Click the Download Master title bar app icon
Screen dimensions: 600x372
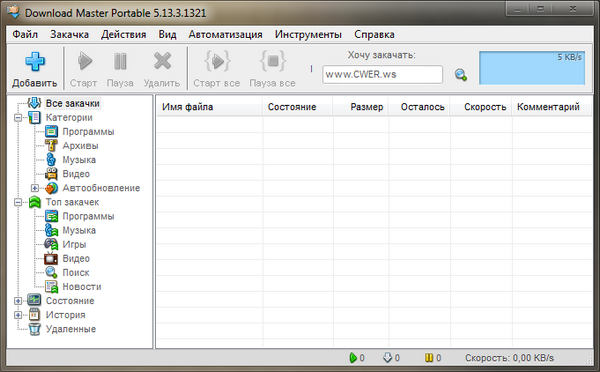(14, 12)
